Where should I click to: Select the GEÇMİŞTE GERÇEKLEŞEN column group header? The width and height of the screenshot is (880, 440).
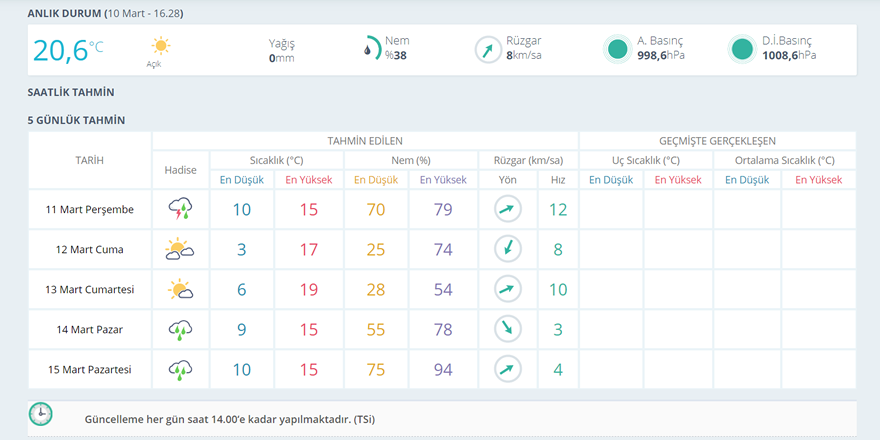717,141
